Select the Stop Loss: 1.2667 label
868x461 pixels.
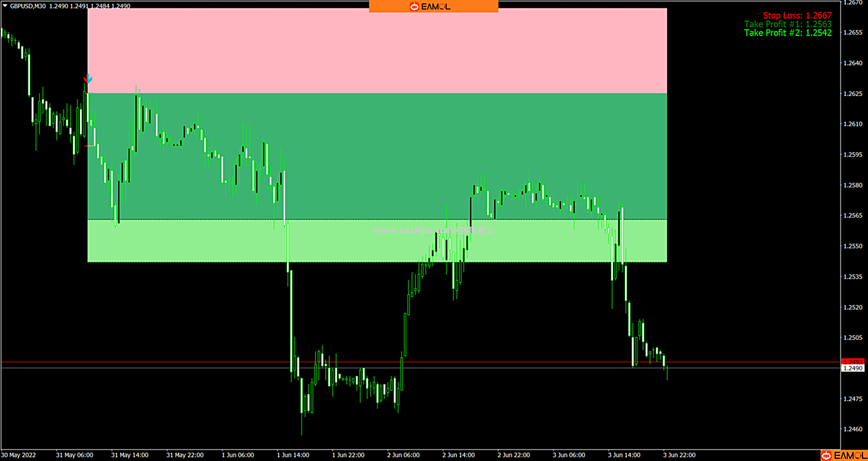797,16
